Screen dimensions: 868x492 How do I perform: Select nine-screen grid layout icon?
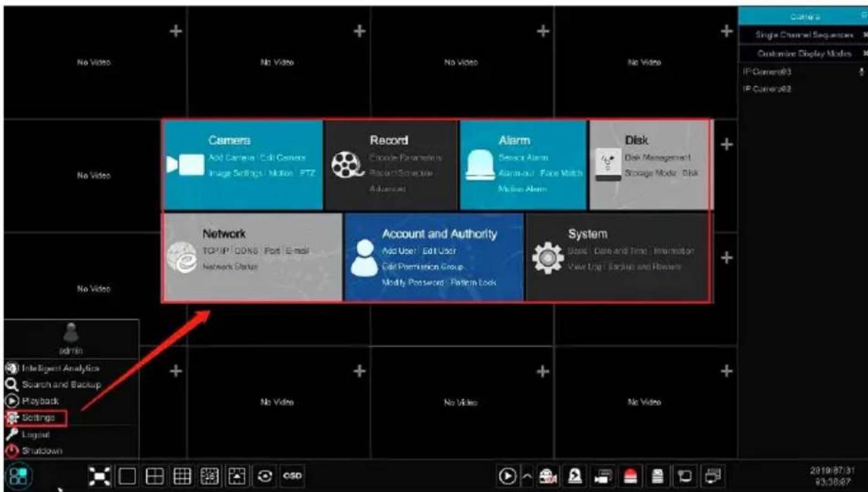click(183, 475)
